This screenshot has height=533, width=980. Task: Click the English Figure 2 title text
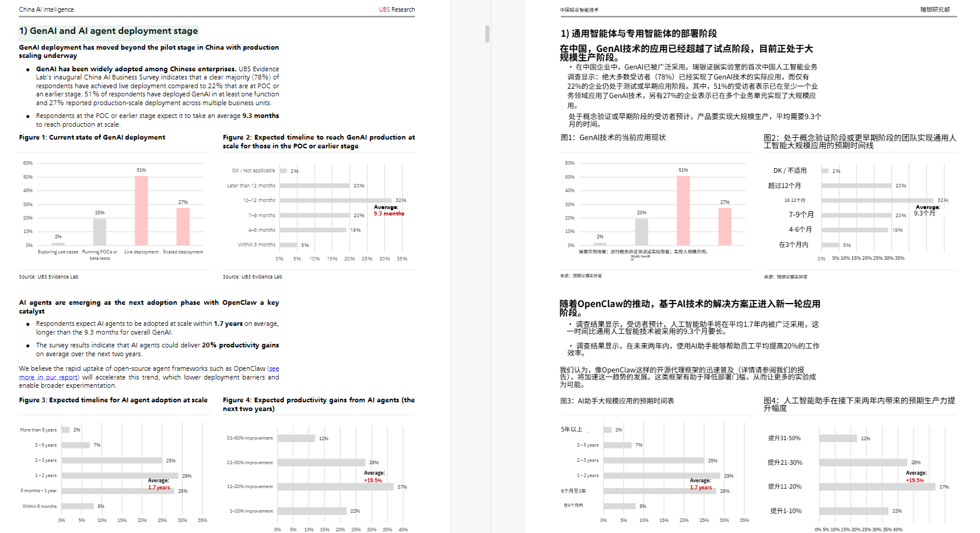click(x=318, y=141)
